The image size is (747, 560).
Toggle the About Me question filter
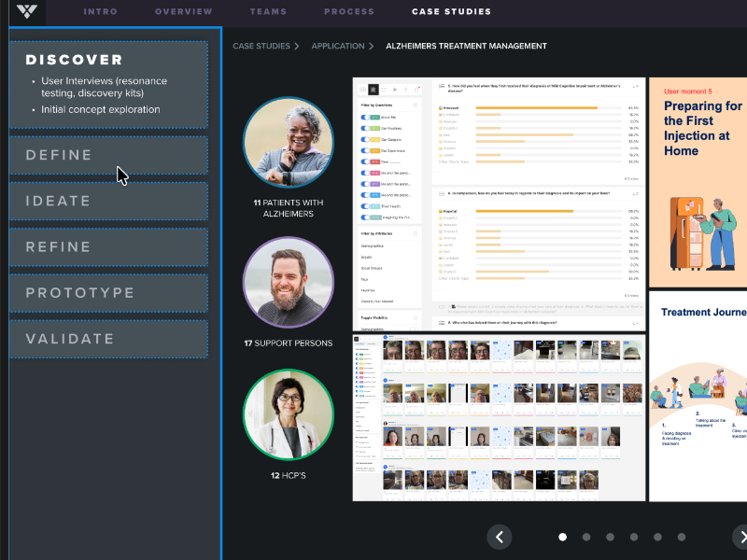367,118
